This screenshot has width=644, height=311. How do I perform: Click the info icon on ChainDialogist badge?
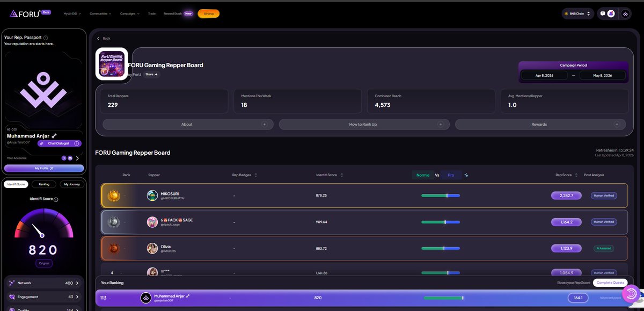pyautogui.click(x=77, y=143)
